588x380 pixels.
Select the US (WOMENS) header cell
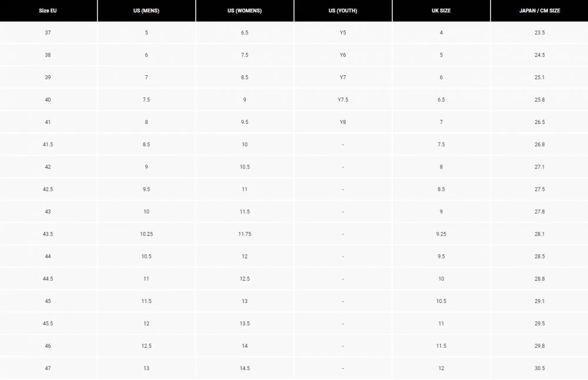coord(245,11)
